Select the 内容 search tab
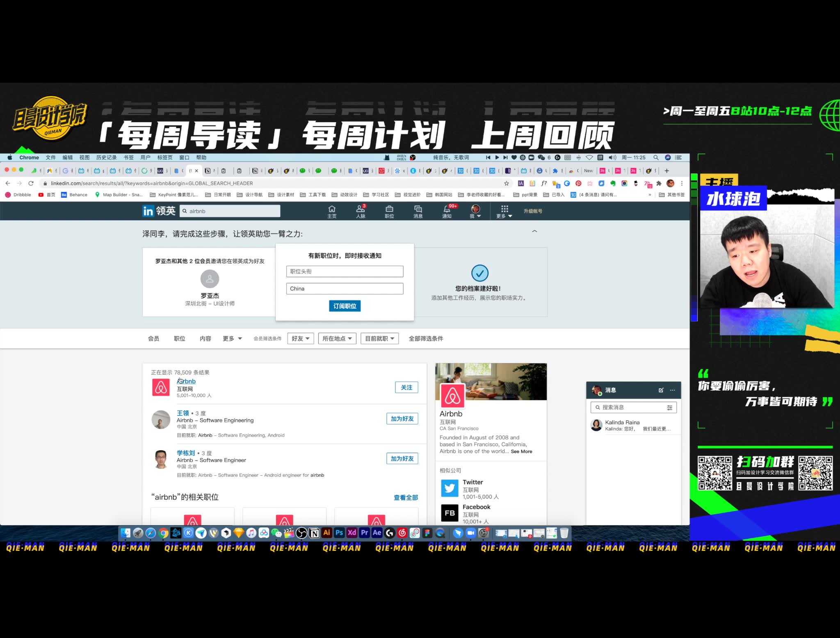 point(205,339)
